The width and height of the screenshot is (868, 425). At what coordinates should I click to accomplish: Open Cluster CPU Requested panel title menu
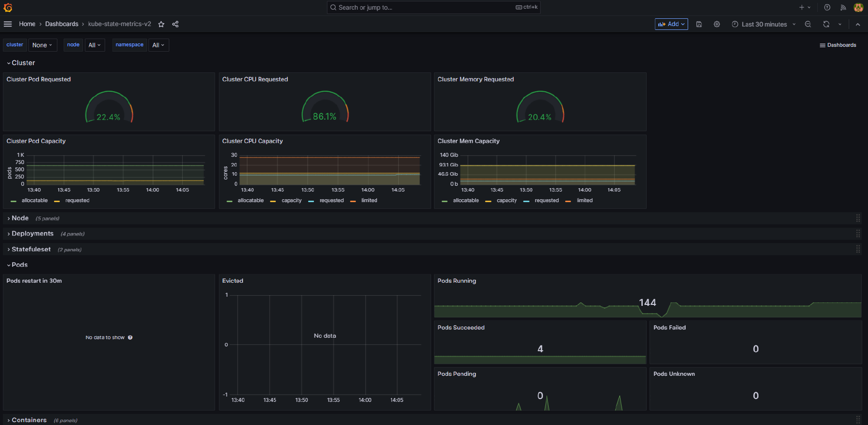[255, 79]
